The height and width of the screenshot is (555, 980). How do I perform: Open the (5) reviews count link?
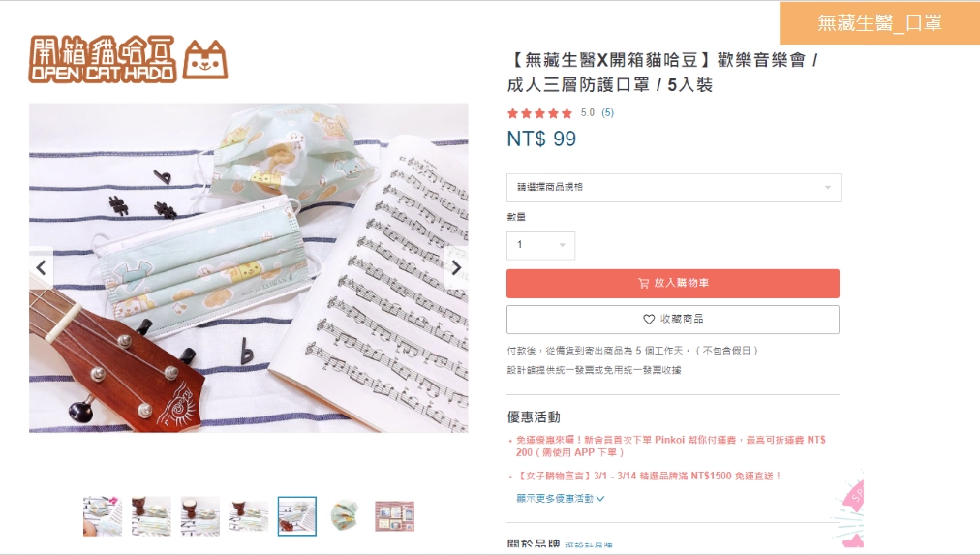[x=607, y=113]
